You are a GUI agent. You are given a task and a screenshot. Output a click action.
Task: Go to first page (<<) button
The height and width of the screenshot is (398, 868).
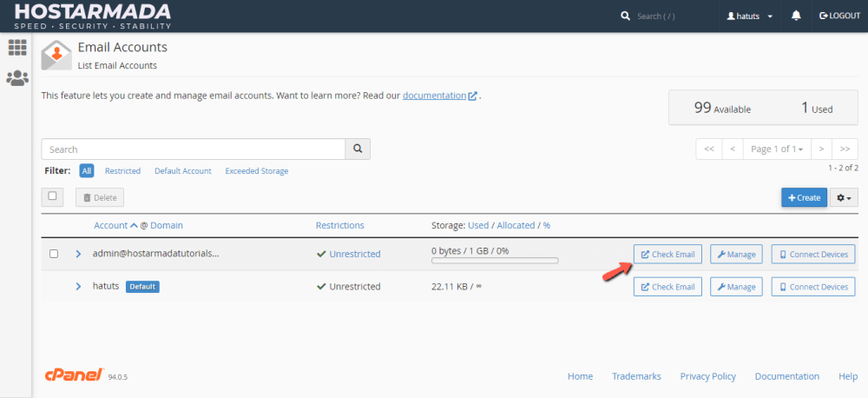click(x=708, y=149)
